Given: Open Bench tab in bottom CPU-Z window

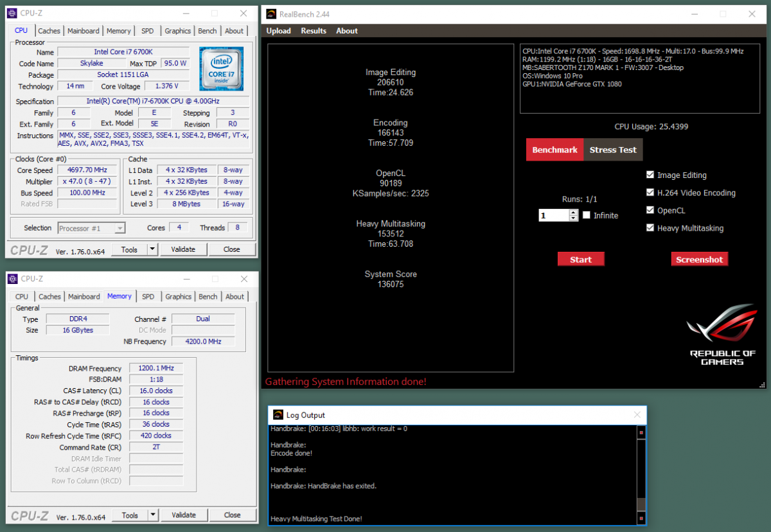Looking at the screenshot, I should click(x=208, y=297).
